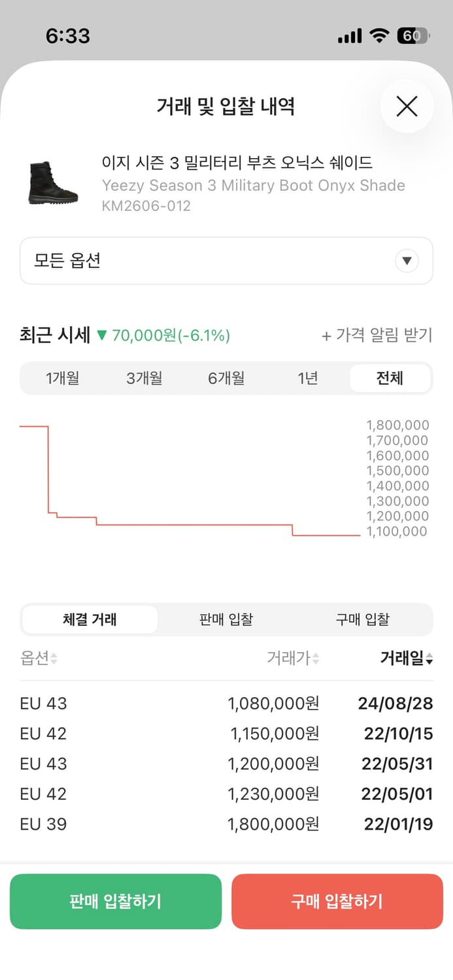Switch to the 구매 입찰 tab
This screenshot has height=980, width=453.
(363, 619)
